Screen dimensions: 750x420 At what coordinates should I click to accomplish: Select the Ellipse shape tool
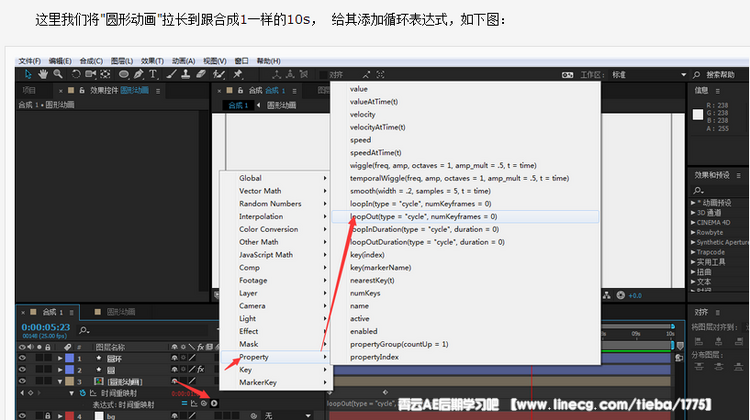123,74
